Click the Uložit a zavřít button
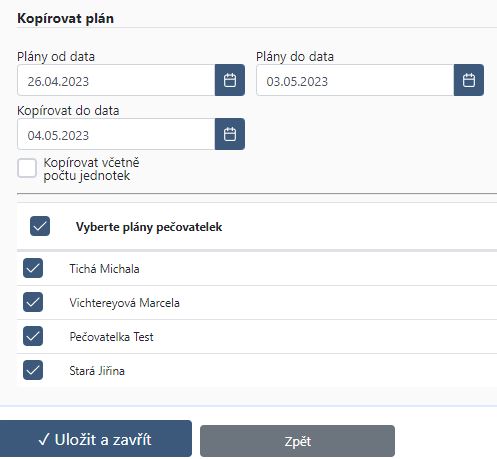497x459 pixels. point(96,439)
